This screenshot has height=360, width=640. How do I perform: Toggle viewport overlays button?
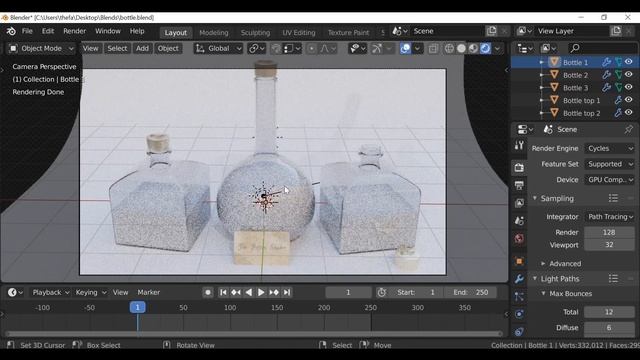click(x=405, y=48)
